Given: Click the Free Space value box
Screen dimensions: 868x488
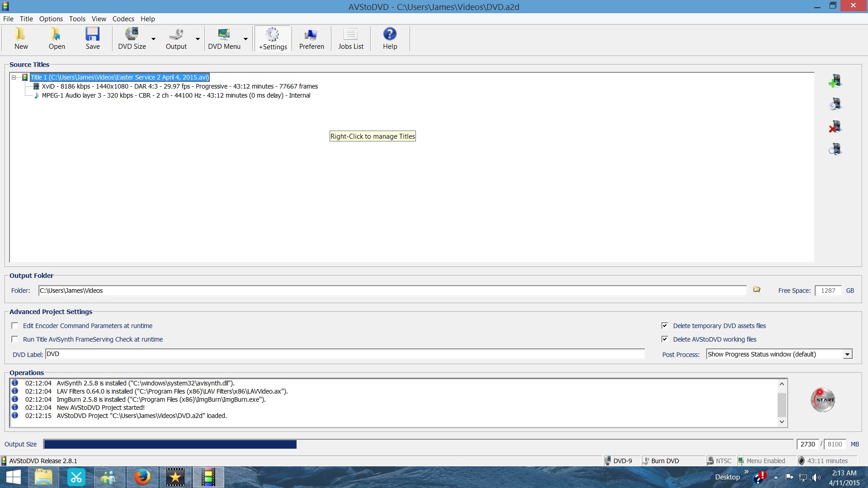Looking at the screenshot, I should tap(828, 291).
